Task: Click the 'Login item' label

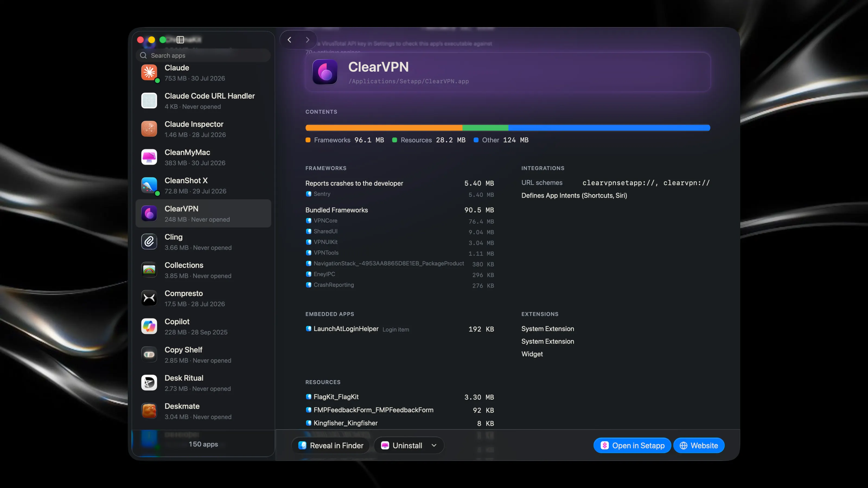Action: click(x=395, y=330)
